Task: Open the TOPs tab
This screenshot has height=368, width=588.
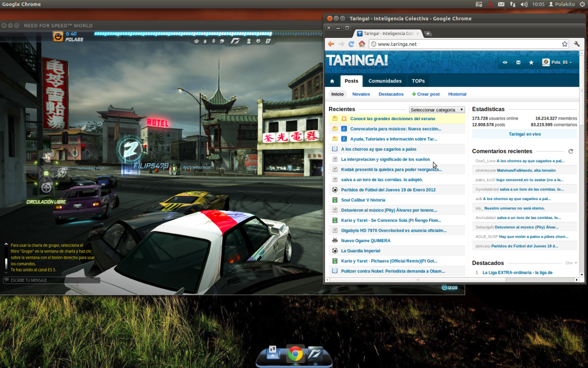Action: coord(418,81)
